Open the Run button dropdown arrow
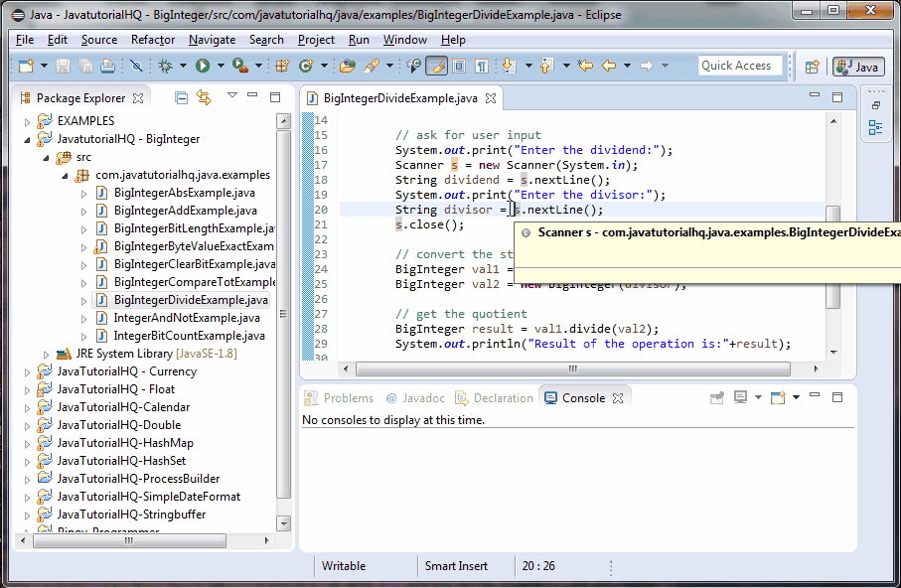The height and width of the screenshot is (588, 901). tap(221, 66)
